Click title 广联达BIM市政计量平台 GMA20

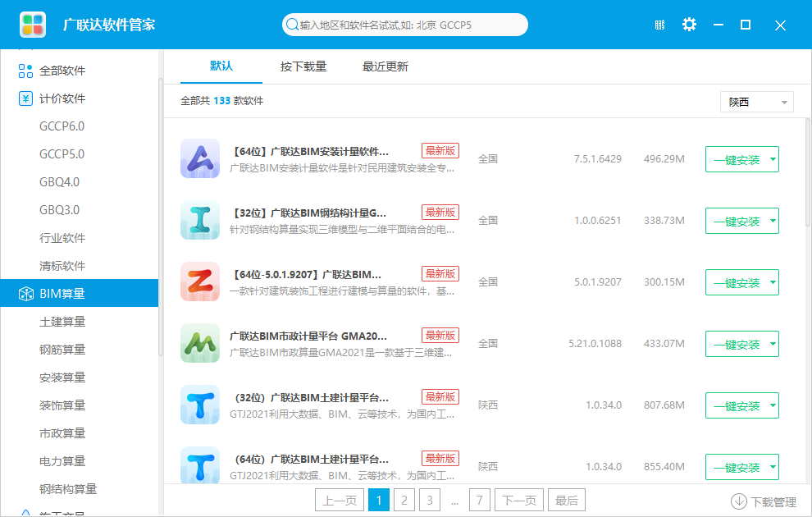tap(308, 336)
